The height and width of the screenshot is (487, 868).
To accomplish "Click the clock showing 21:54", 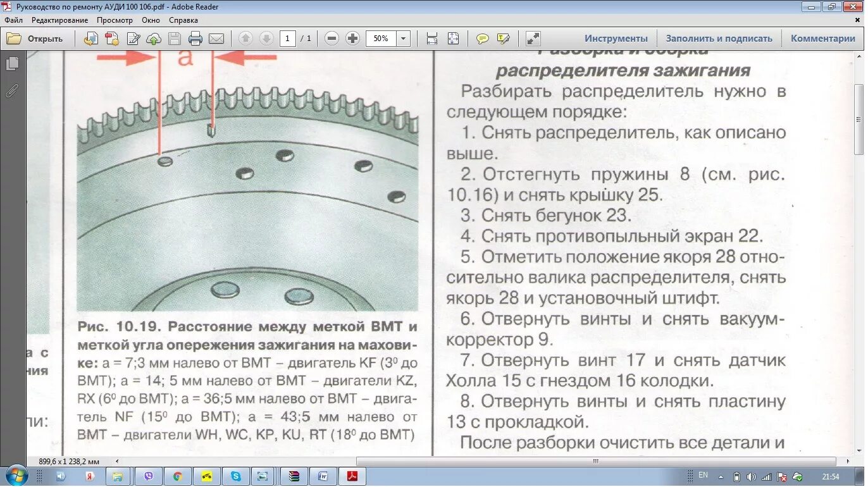I will (831, 476).
